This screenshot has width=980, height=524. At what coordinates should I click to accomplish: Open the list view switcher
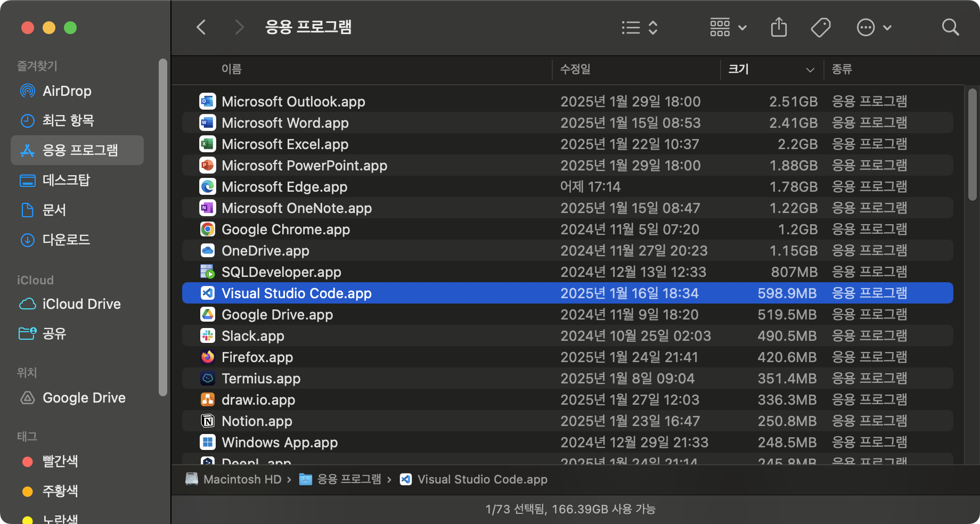pos(640,27)
